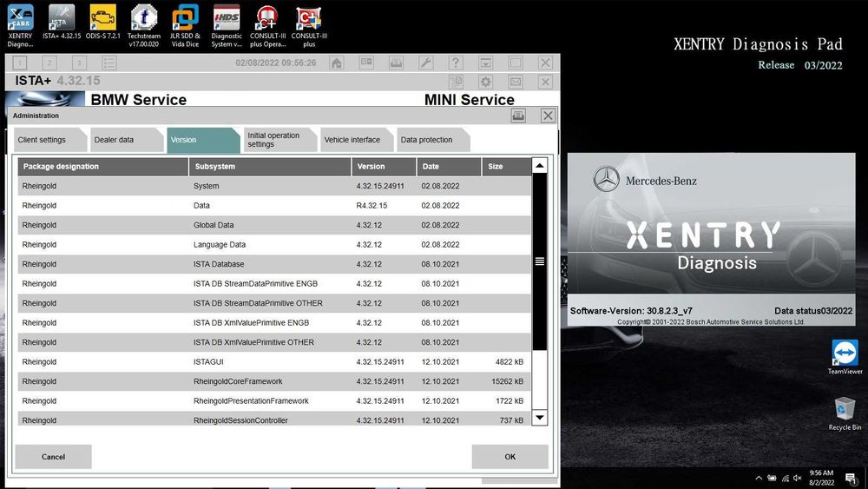Open the Recycle Bin desktop icon

[845, 413]
